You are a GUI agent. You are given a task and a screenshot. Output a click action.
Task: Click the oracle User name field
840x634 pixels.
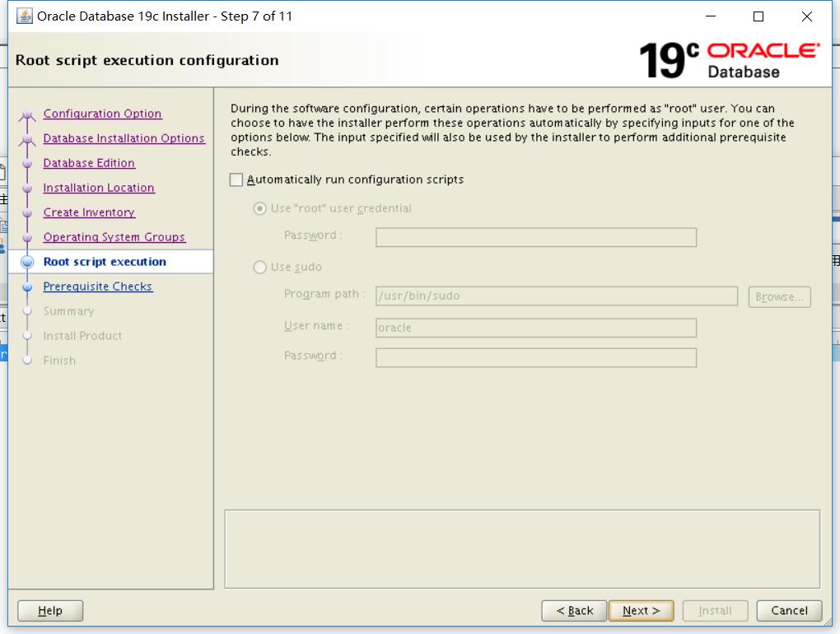(535, 327)
